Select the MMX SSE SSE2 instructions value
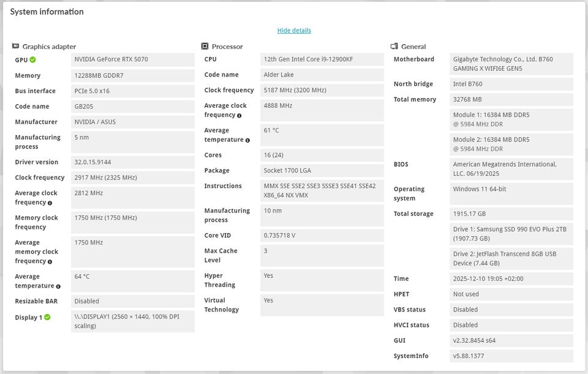Image resolution: width=588 pixels, height=374 pixels. (322, 191)
